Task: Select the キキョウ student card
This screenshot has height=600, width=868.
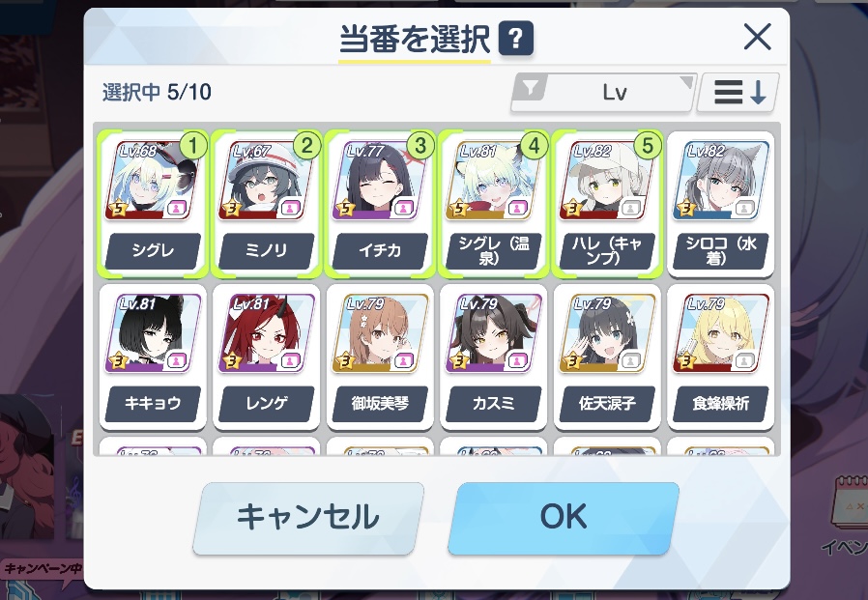Action: [x=153, y=357]
